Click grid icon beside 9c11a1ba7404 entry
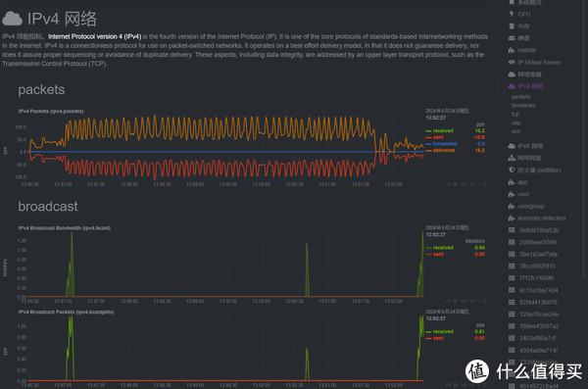Image resolution: width=588 pixels, height=389 pixels. (512, 290)
